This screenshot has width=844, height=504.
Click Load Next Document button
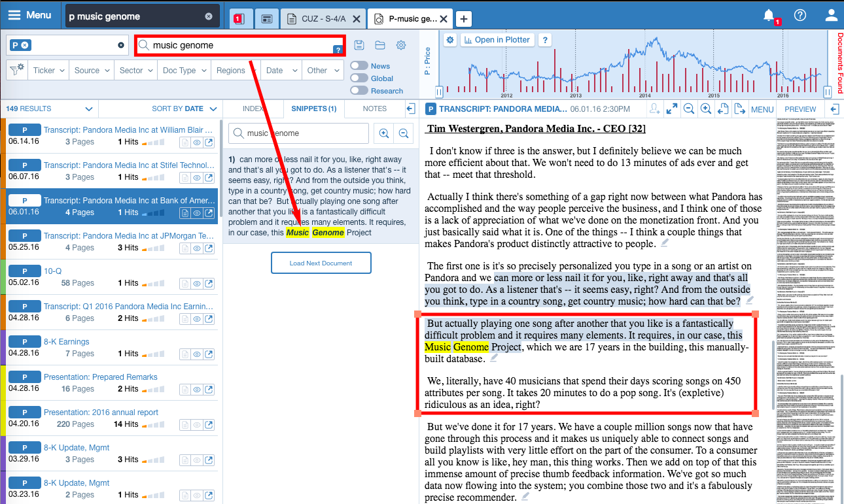pyautogui.click(x=321, y=263)
